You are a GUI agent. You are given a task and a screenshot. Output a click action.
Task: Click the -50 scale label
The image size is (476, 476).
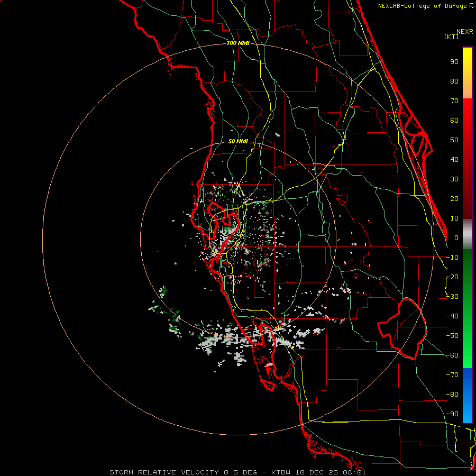tap(452, 336)
